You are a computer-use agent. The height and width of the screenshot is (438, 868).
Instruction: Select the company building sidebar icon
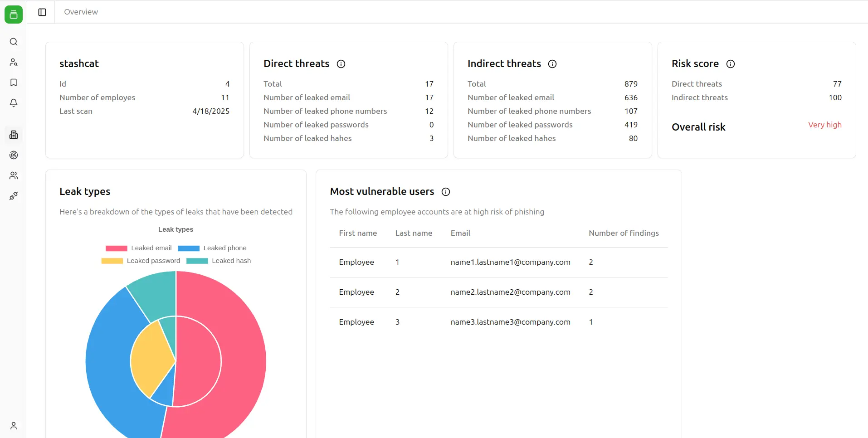(x=14, y=135)
